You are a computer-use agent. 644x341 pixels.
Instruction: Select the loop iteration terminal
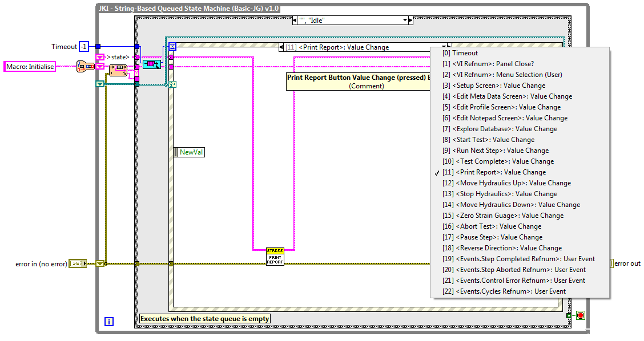coord(109,322)
